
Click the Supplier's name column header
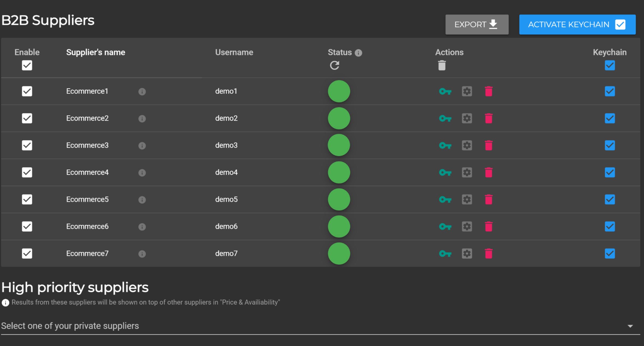pos(96,52)
